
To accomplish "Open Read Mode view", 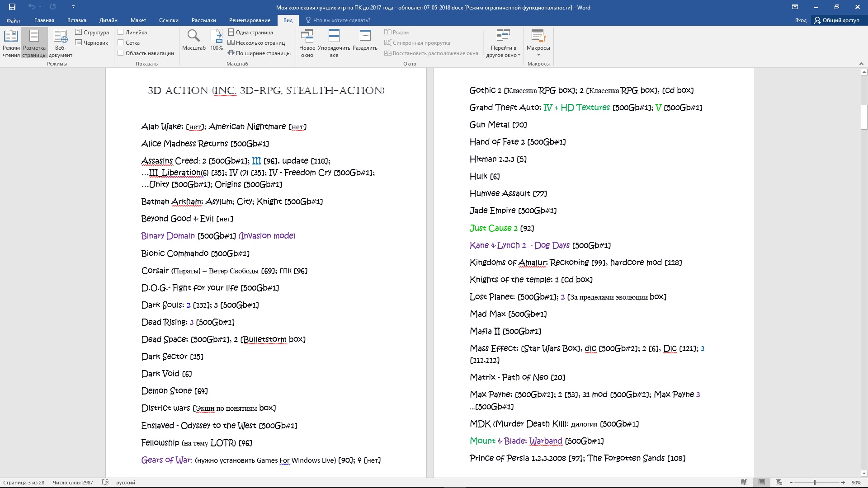I will 11,43.
